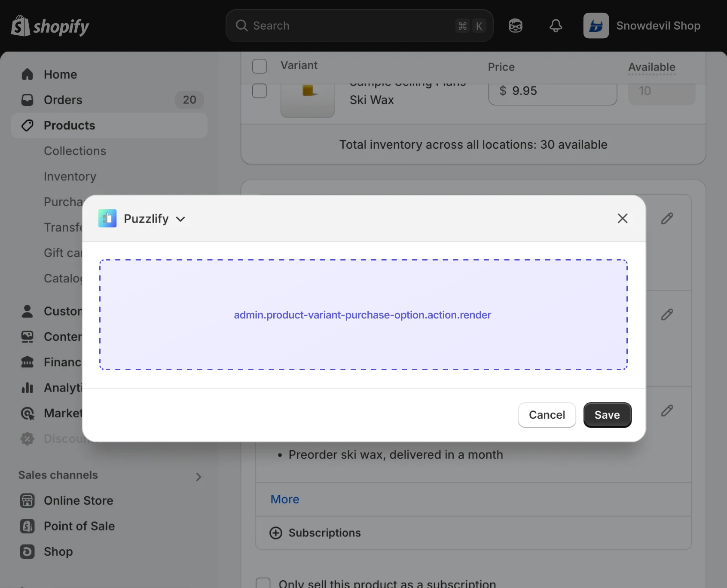This screenshot has width=727, height=588.
Task: Click the Marketing target icon
Action: click(27, 413)
